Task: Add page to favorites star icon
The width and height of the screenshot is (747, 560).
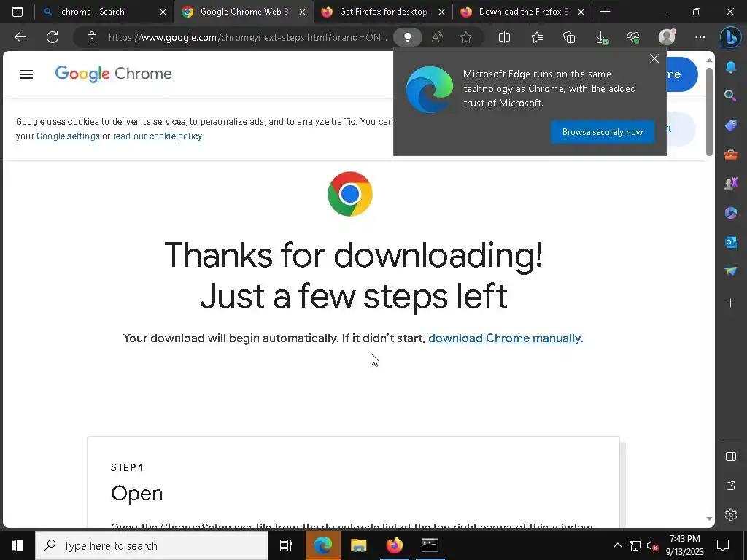Action: 466,37
